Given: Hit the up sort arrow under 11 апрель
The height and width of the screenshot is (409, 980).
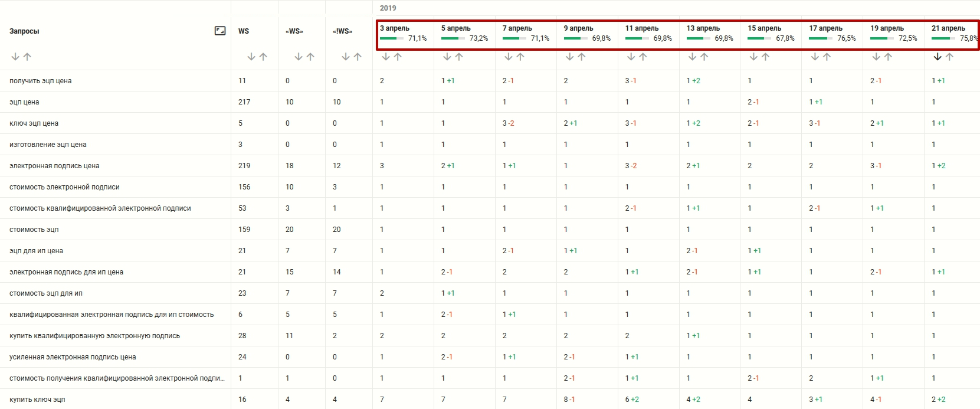Looking at the screenshot, I should [x=643, y=57].
